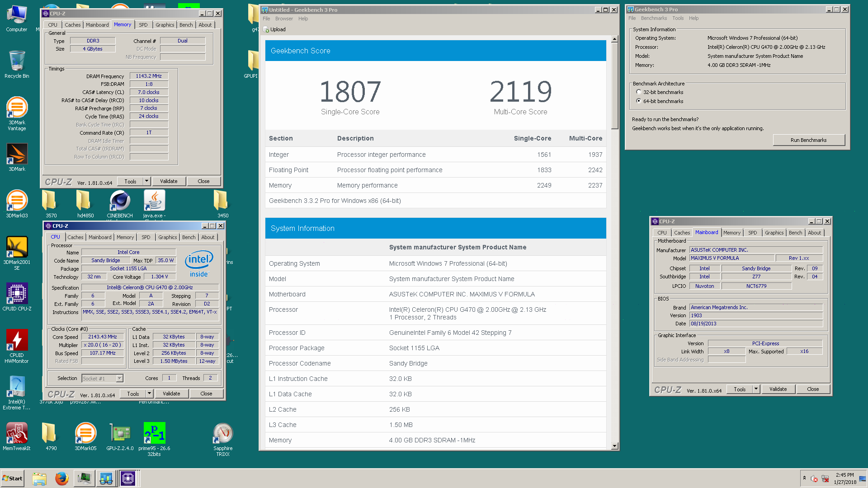Open Sapphire TRIXX shortcut

(223, 439)
